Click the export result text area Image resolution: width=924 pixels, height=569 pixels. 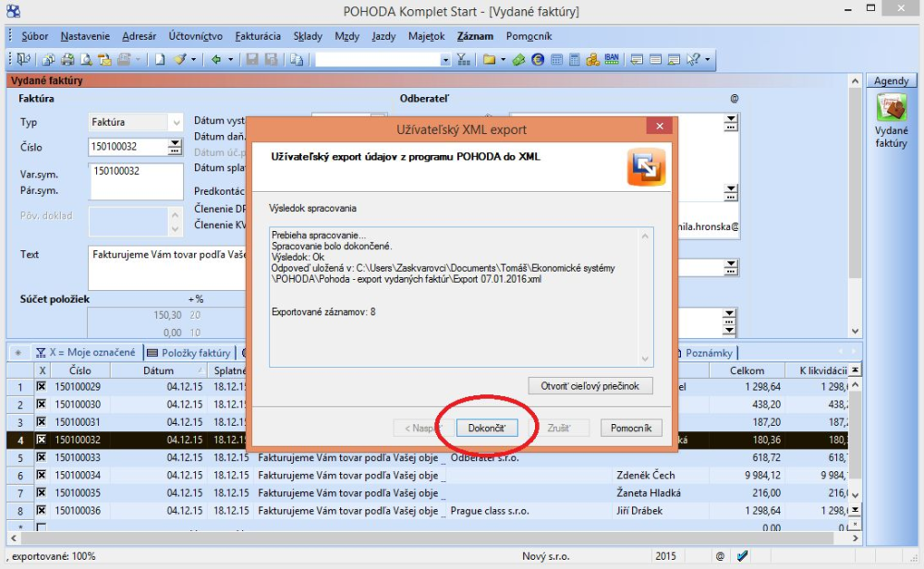click(x=461, y=297)
